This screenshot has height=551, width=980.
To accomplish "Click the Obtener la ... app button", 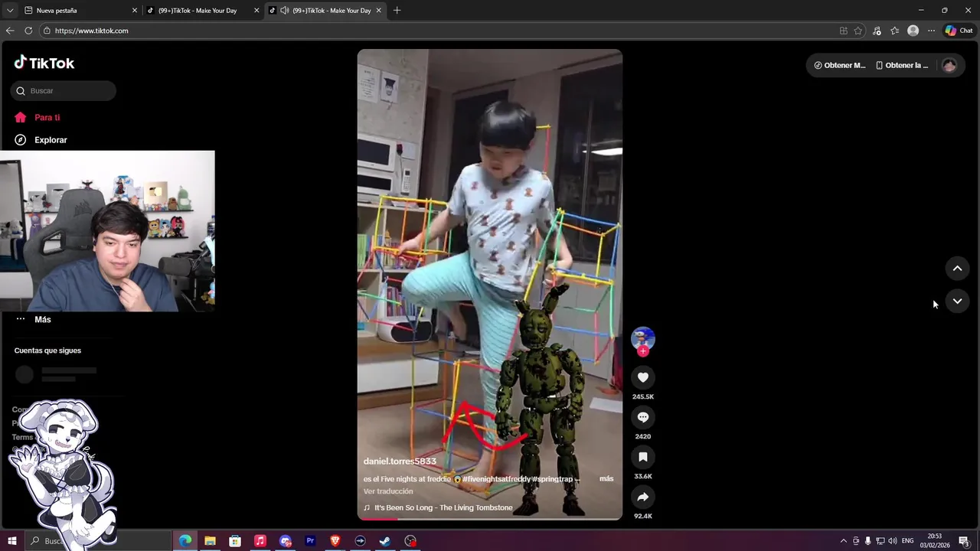I will point(902,65).
